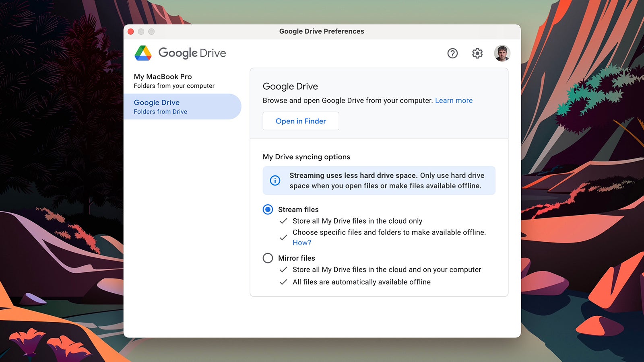Click the checkmark beside choose specific files line
Screen dimensions: 644x362
click(x=283, y=237)
